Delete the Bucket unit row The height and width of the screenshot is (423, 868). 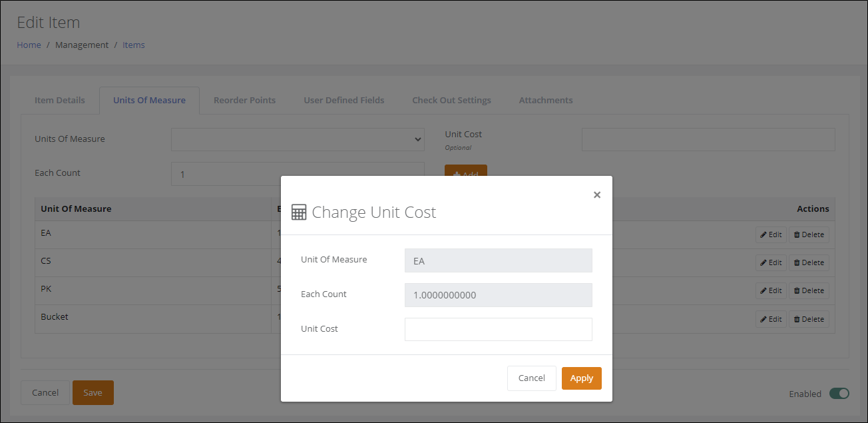pos(809,319)
